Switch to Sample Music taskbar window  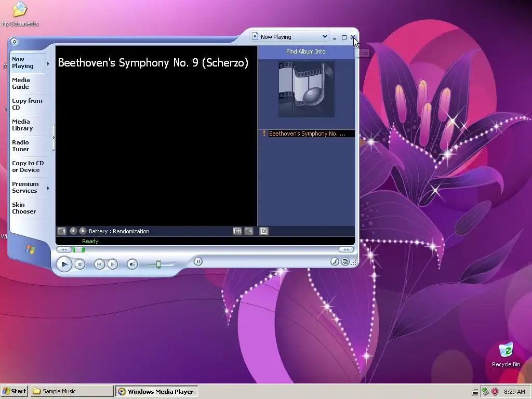72,391
